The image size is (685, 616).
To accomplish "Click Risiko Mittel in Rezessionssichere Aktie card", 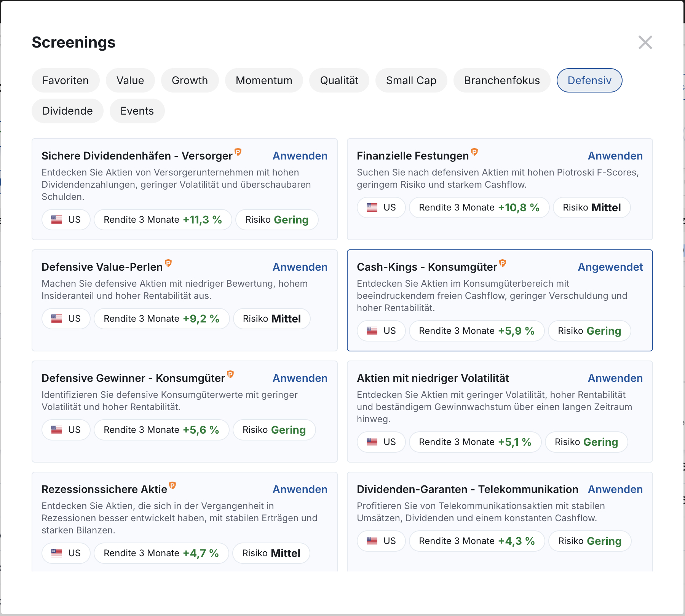I will (271, 553).
